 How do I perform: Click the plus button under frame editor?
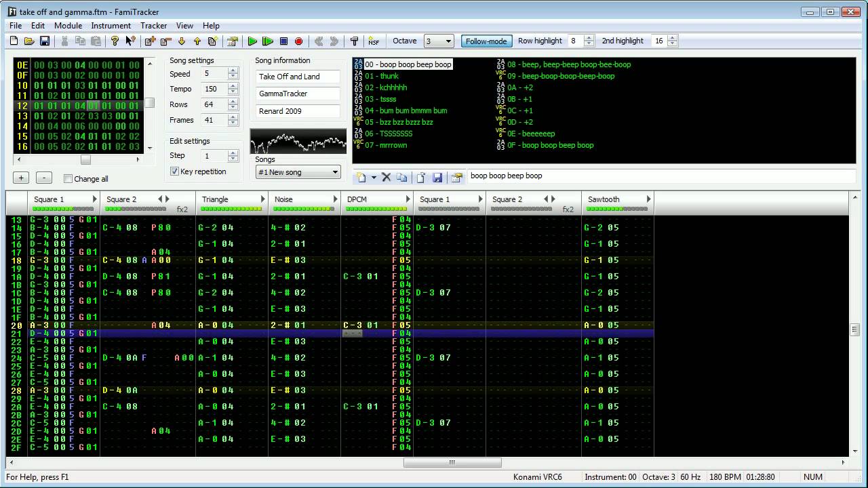(x=21, y=178)
